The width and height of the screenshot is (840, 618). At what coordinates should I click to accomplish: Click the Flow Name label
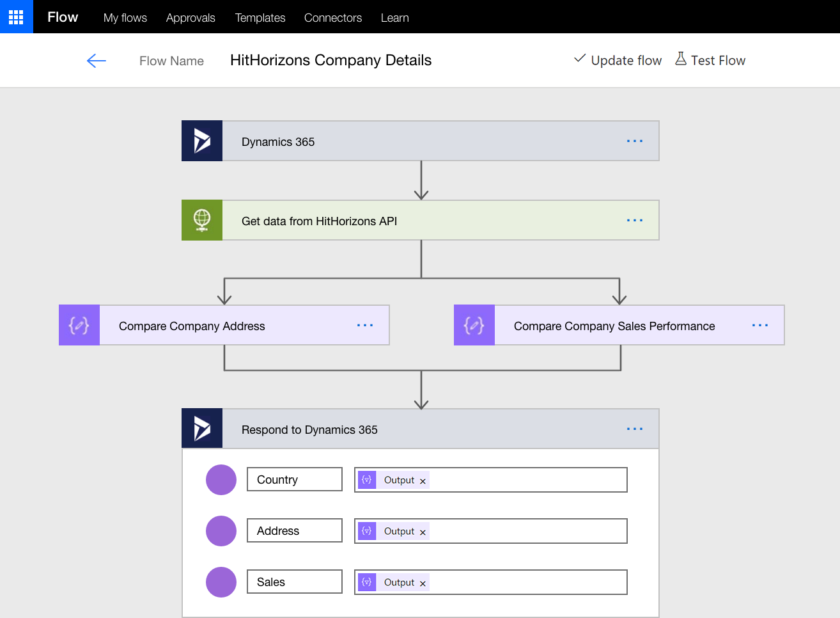pos(171,61)
